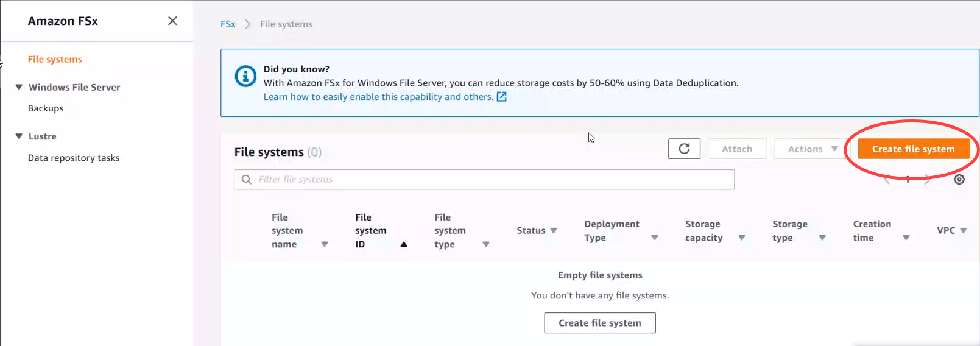The height and width of the screenshot is (346, 980).
Task: Go to next page arrow
Action: click(927, 179)
